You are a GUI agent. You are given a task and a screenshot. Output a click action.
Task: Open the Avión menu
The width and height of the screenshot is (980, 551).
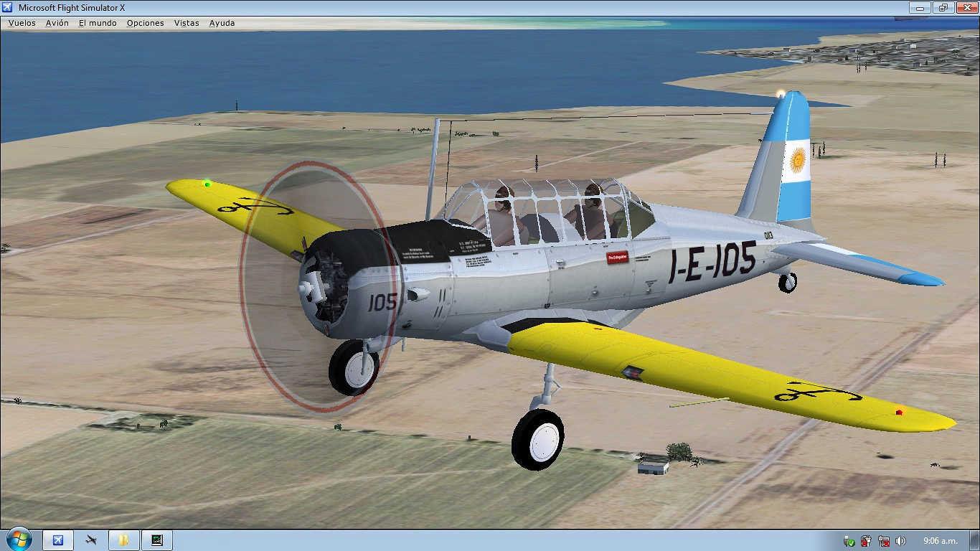(57, 23)
